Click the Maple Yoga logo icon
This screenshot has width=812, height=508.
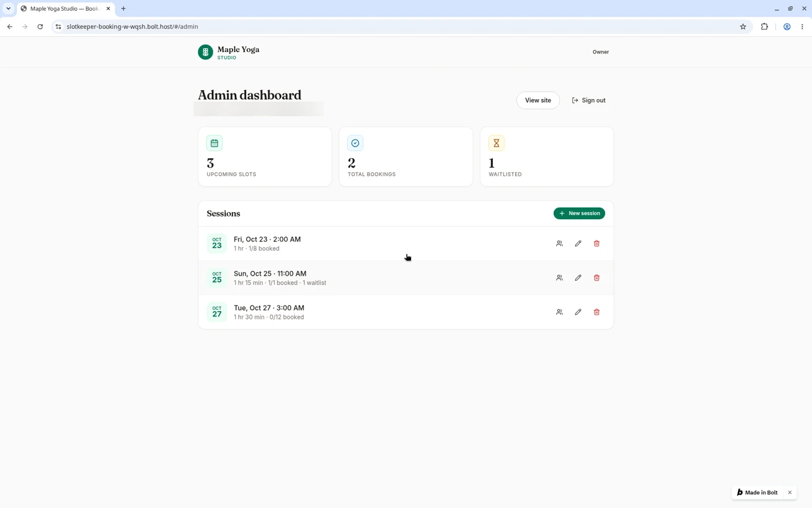pyautogui.click(x=206, y=52)
